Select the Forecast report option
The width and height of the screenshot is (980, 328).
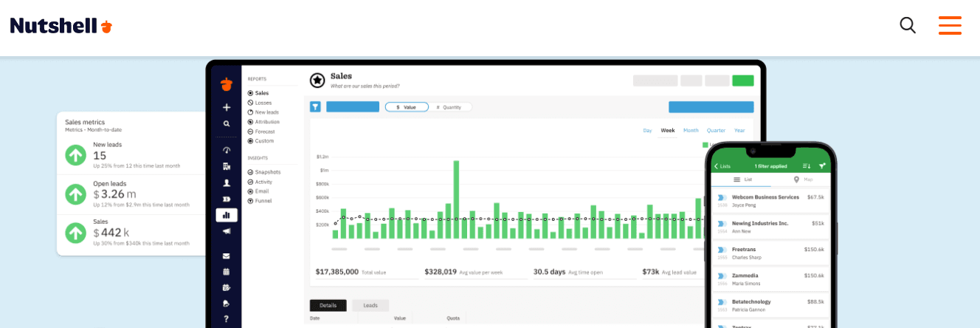[x=251, y=131]
